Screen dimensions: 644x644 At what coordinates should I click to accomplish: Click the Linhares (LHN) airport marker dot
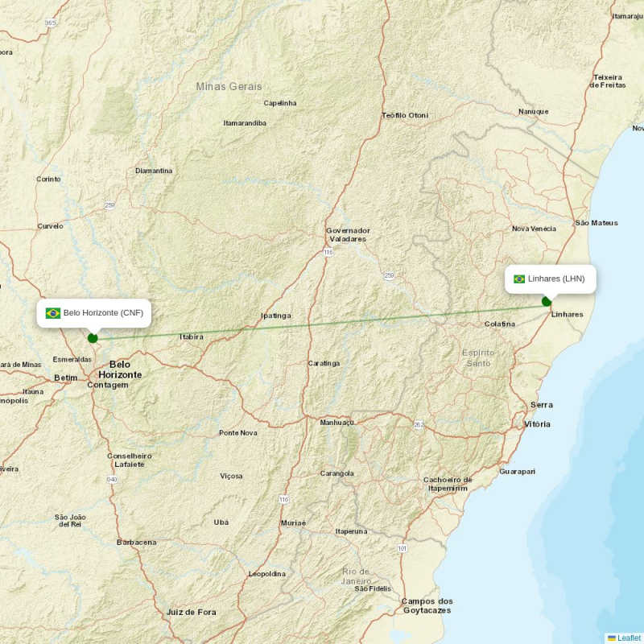coord(547,301)
